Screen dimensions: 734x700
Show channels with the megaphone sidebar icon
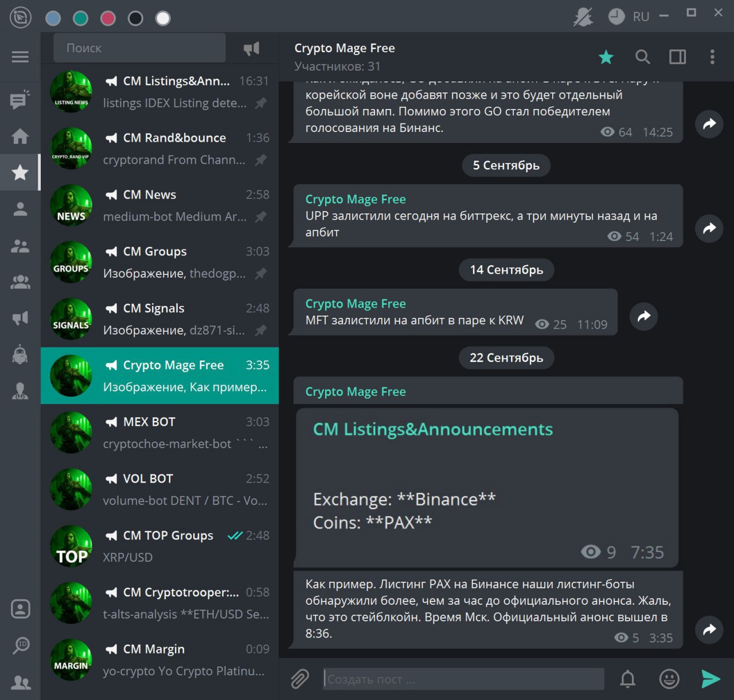point(20,318)
